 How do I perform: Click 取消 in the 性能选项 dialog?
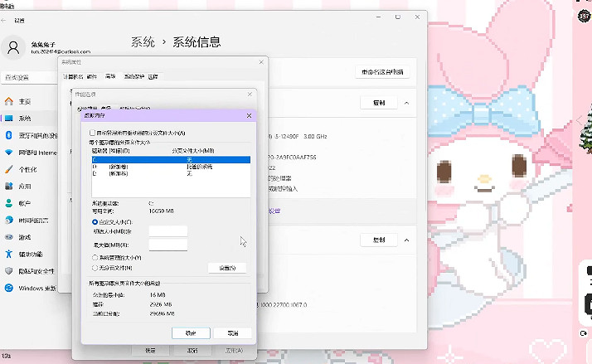(x=192, y=351)
